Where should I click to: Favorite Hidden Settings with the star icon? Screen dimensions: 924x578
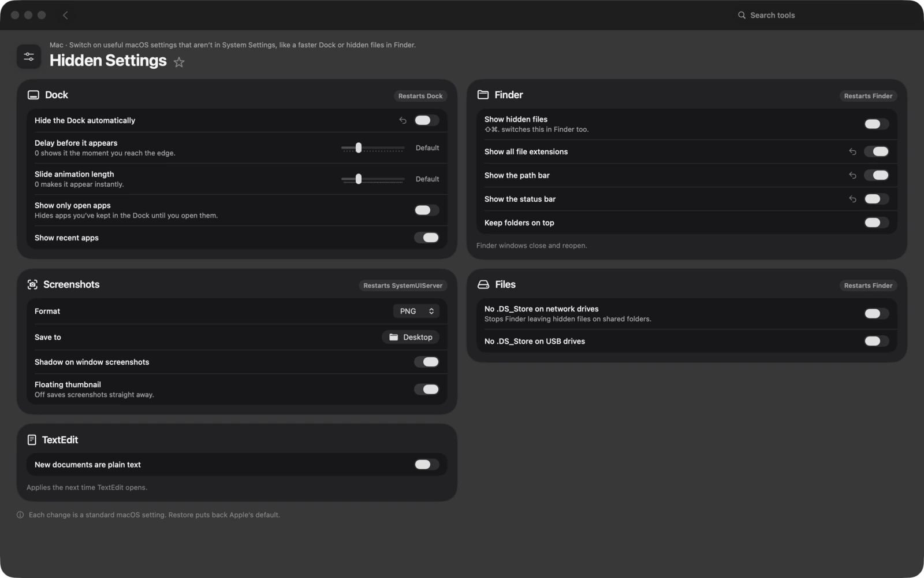tap(179, 62)
